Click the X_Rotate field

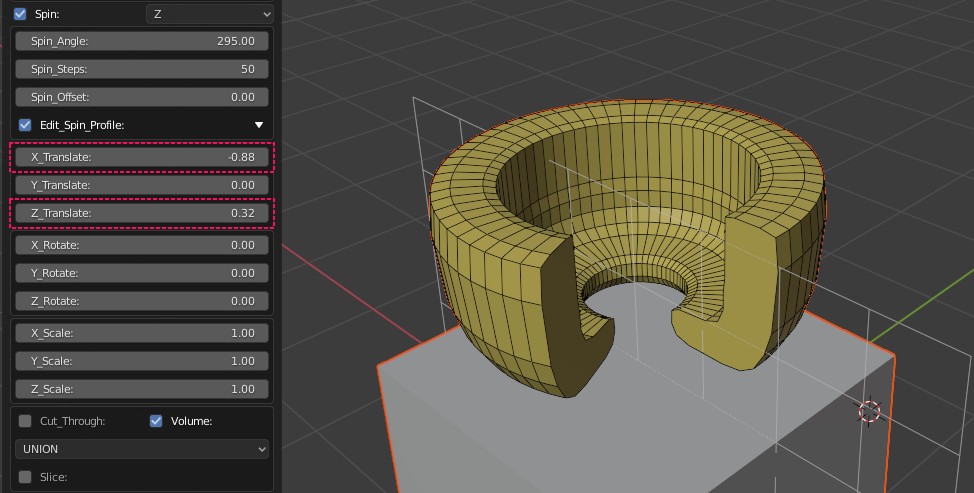(x=142, y=245)
